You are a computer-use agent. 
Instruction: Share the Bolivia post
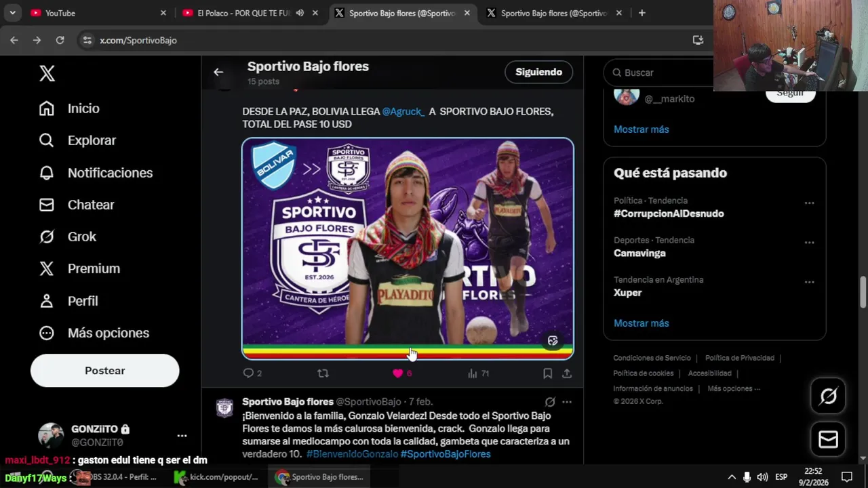(x=567, y=373)
